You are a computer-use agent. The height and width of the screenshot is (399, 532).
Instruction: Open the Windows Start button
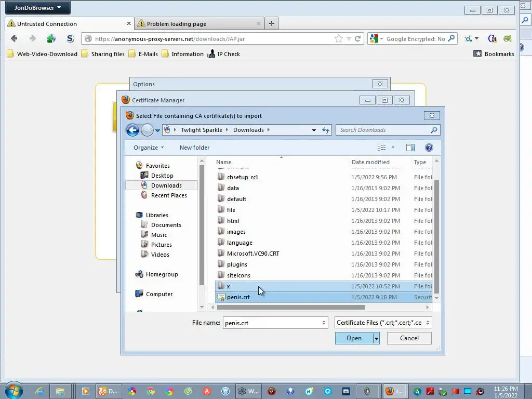pyautogui.click(x=14, y=391)
